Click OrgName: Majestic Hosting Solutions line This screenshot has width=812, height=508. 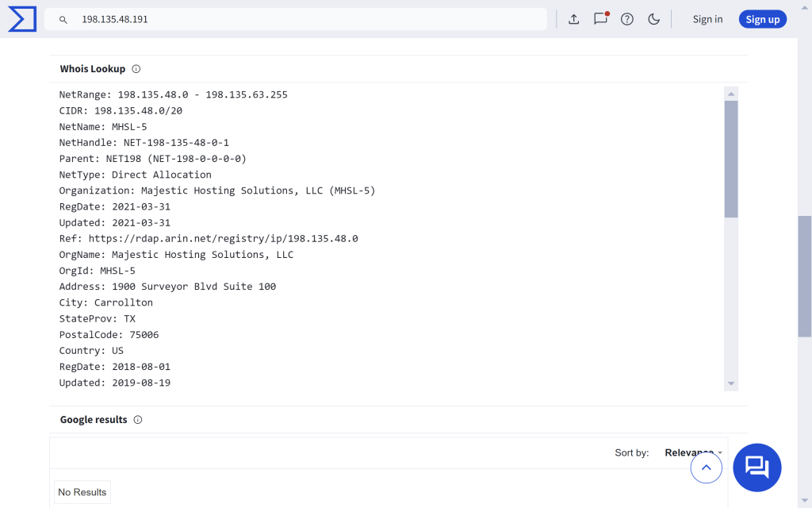[176, 255]
